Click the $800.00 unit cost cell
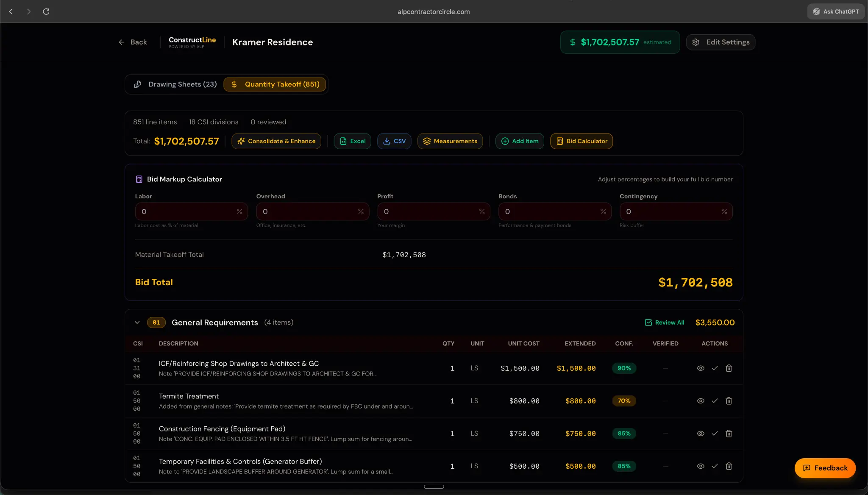868x495 pixels. pyautogui.click(x=524, y=401)
